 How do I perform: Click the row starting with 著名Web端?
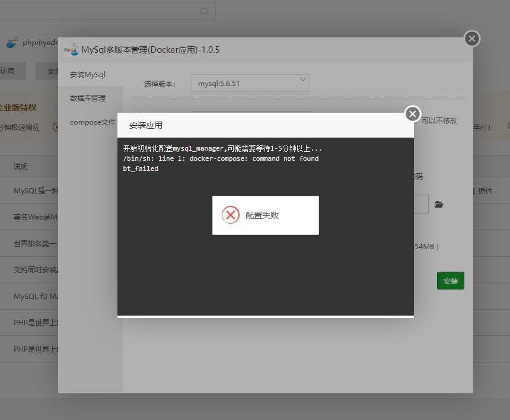click(29, 217)
